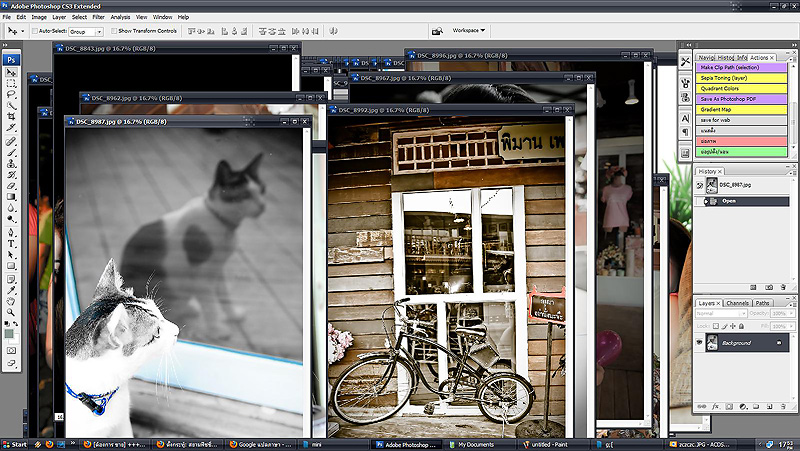Switch to the Channels tab
800x451 pixels.
pyautogui.click(x=737, y=303)
